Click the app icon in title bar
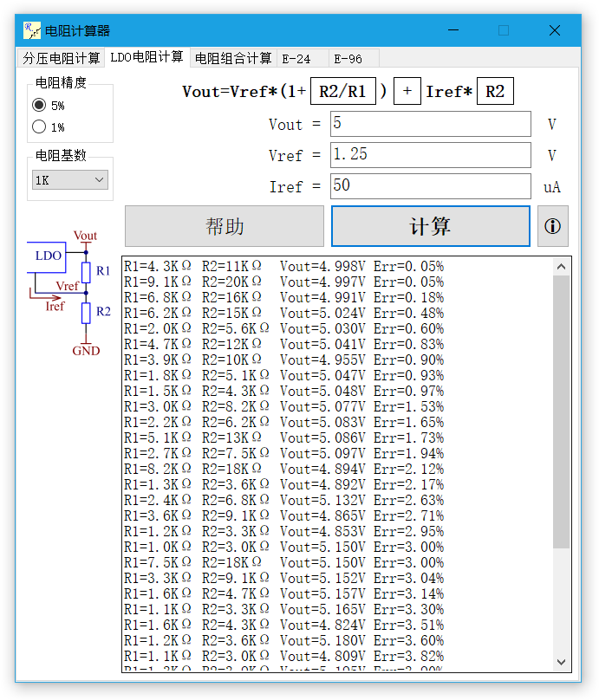The width and height of the screenshot is (599, 700). pyautogui.click(x=32, y=30)
